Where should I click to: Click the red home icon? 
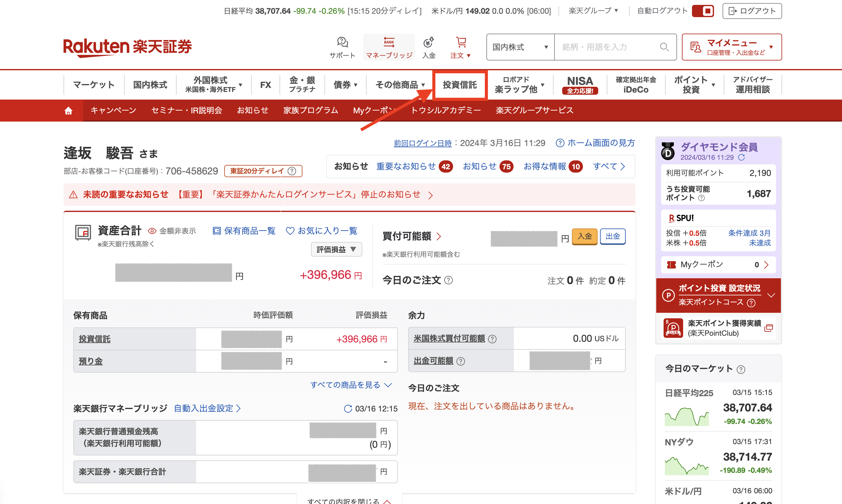pos(68,111)
